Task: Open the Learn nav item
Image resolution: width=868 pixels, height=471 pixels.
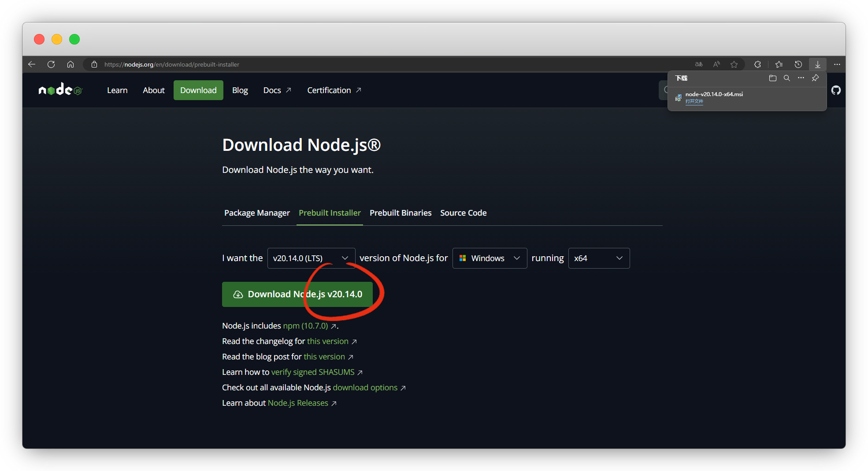Action: 117,90
